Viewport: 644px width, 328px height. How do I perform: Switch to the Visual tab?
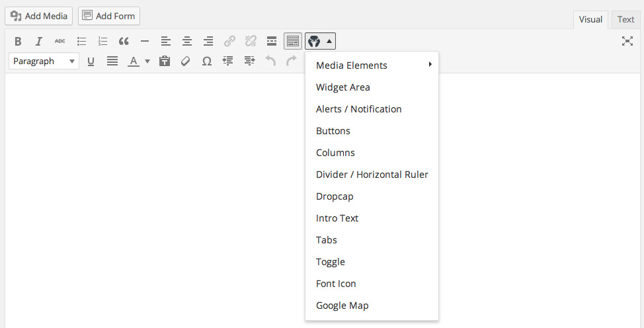point(590,20)
